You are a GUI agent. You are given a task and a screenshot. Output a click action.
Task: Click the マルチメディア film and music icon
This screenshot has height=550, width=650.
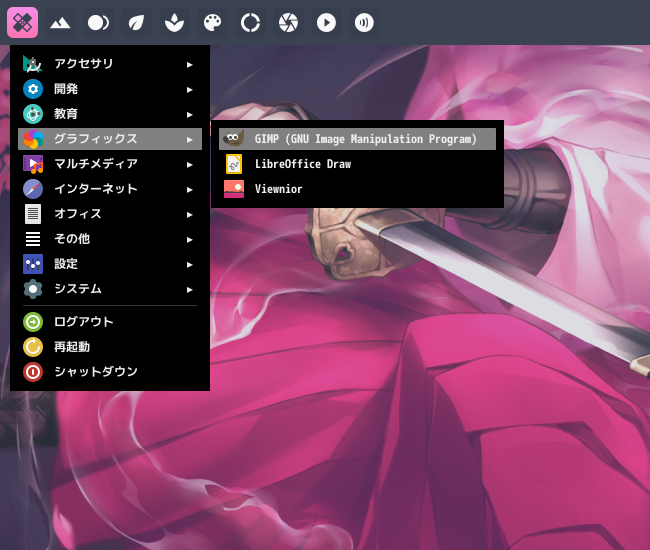coord(33,164)
